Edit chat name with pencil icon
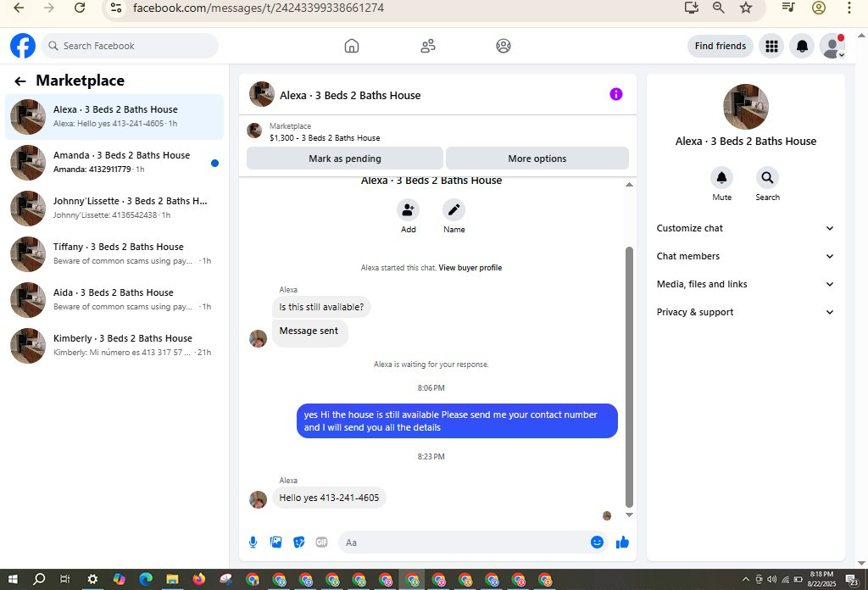868x590 pixels. (454, 209)
